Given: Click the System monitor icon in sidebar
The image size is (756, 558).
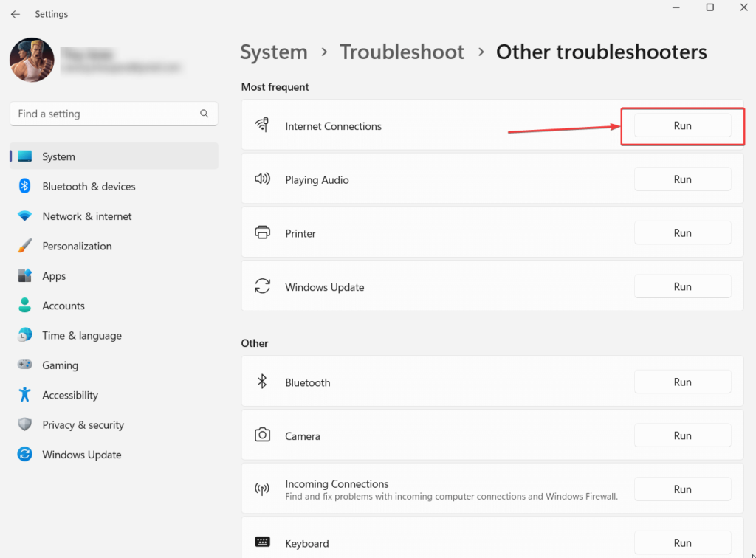Looking at the screenshot, I should (24, 156).
